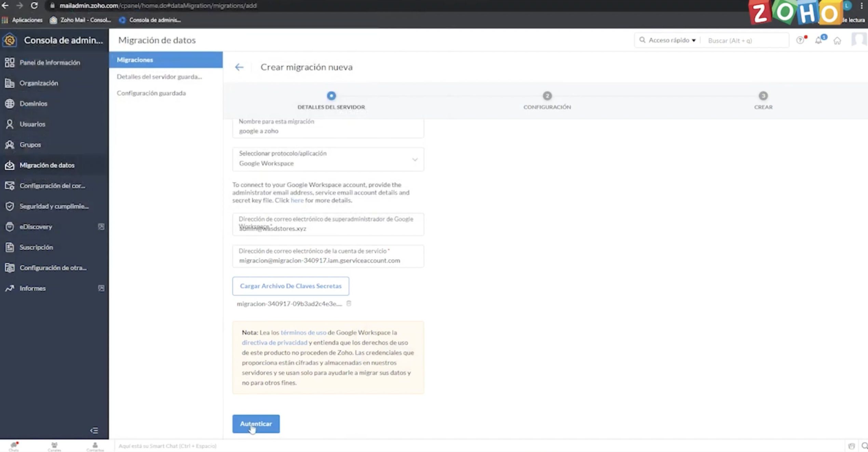This screenshot has height=452, width=868.
Task: Select the Migraciones tab
Action: pyautogui.click(x=166, y=60)
